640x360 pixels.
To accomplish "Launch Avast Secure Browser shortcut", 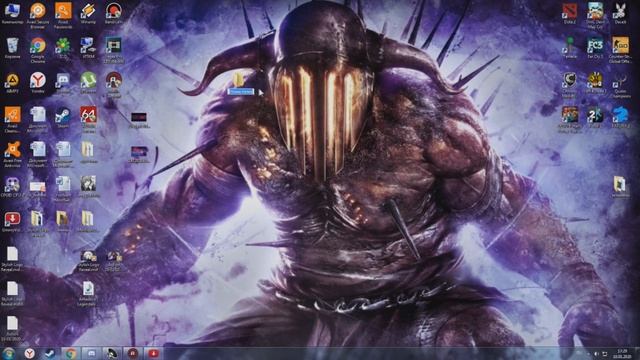I will 38,15.
